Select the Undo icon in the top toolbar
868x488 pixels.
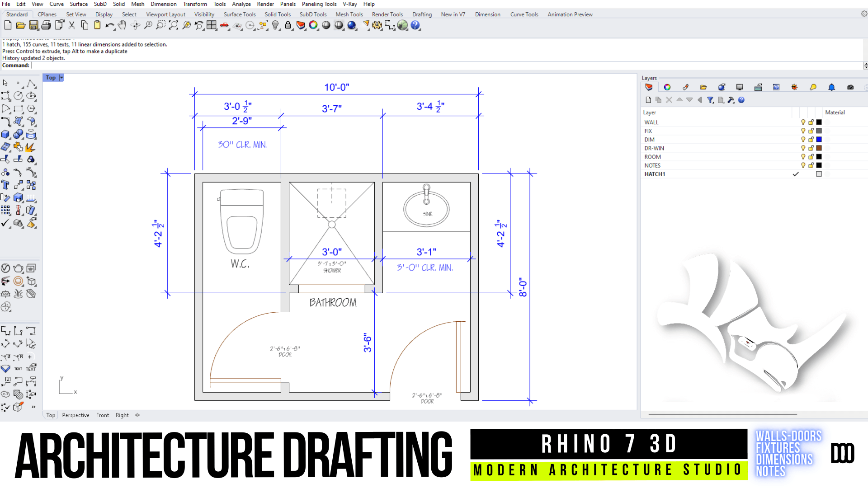coord(109,26)
